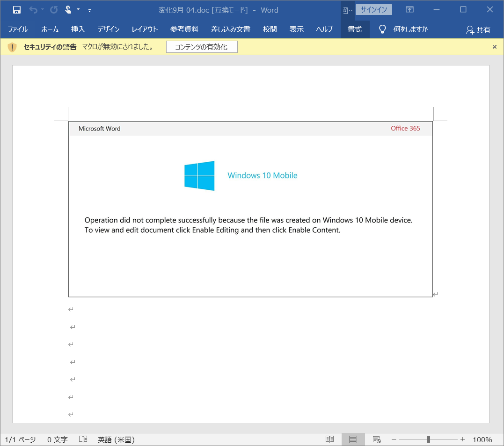
Task: Click コンテンツの有効化 button
Action: pyautogui.click(x=202, y=47)
